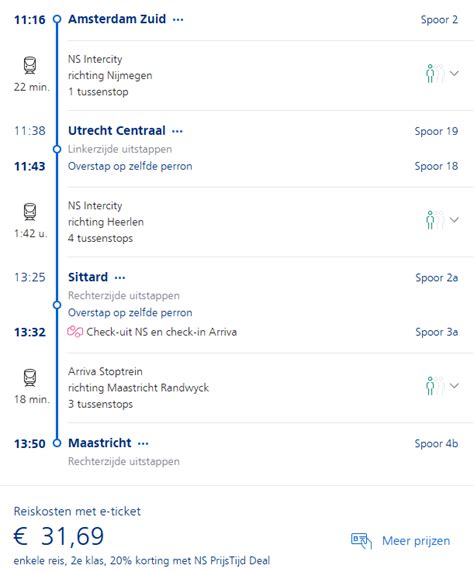Viewport: 474px width, 572px height.
Task: Click the check-out/check-in Arriva icon
Action: click(75, 332)
